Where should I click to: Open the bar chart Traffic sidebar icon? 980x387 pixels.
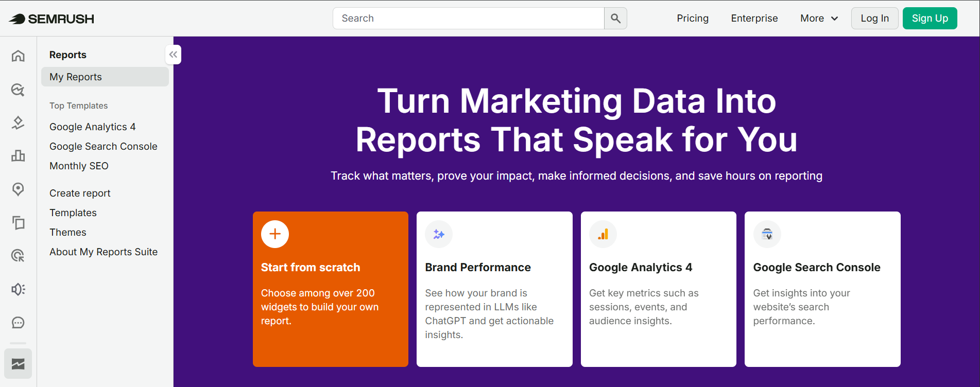click(18, 155)
